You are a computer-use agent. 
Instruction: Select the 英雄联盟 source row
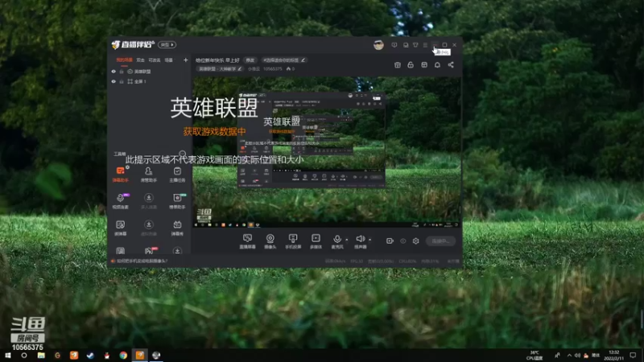point(150,72)
